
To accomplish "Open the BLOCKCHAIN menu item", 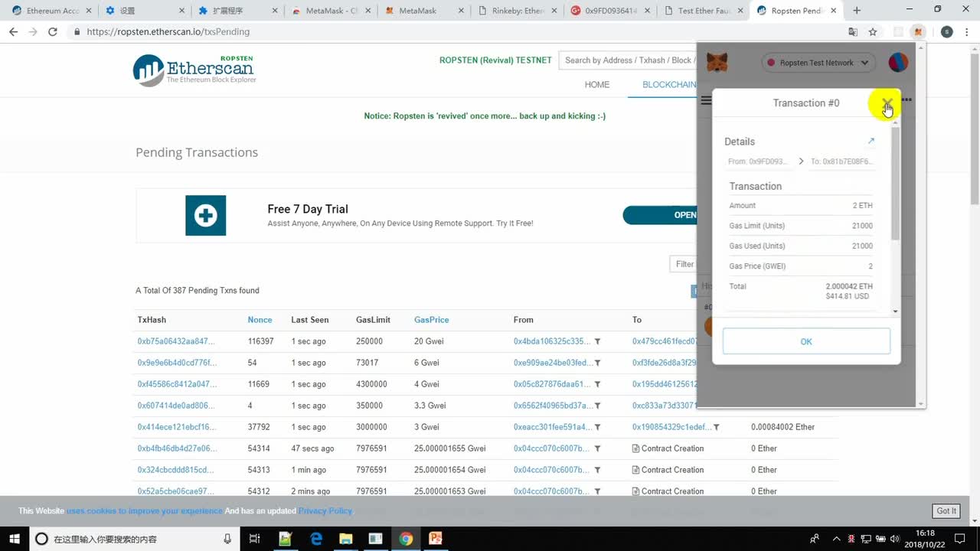I will pyautogui.click(x=669, y=85).
